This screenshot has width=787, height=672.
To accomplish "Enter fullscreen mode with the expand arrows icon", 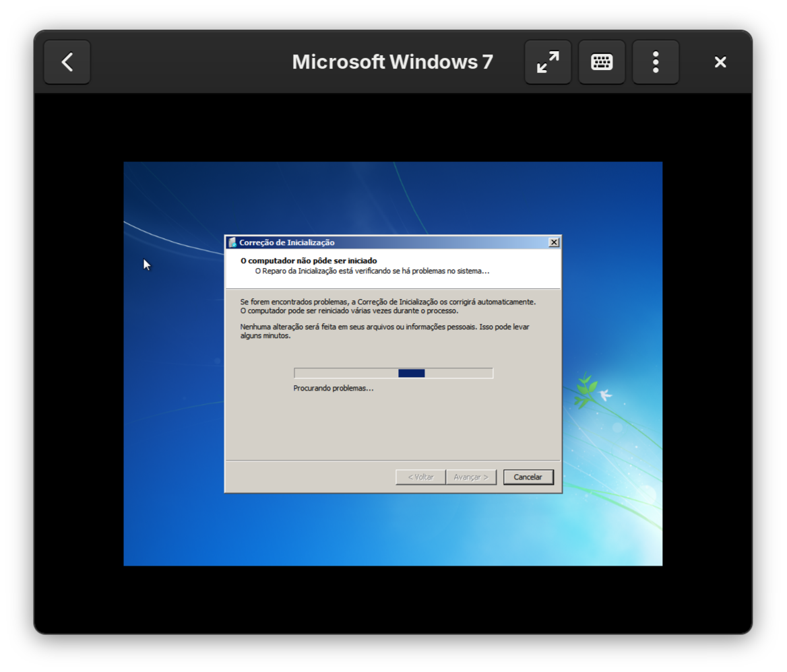I will (548, 62).
